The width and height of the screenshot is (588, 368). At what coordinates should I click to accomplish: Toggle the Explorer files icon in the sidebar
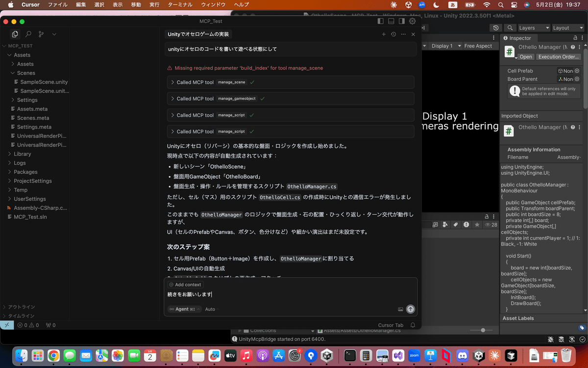(15, 34)
